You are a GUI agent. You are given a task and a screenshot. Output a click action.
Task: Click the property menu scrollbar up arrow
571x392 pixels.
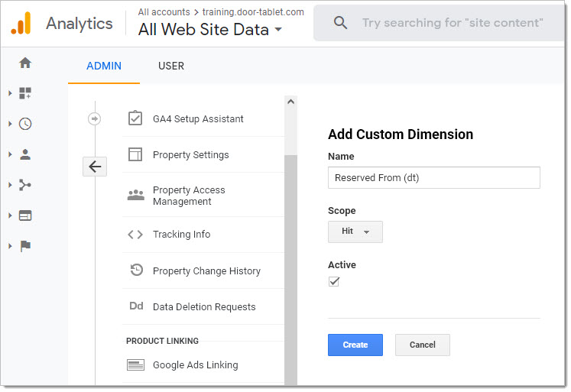point(290,102)
